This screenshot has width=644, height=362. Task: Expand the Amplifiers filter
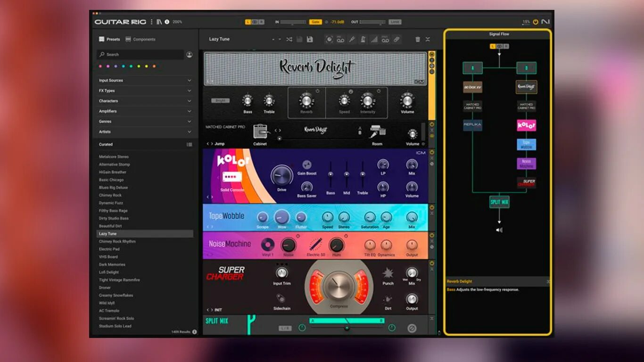point(145,111)
